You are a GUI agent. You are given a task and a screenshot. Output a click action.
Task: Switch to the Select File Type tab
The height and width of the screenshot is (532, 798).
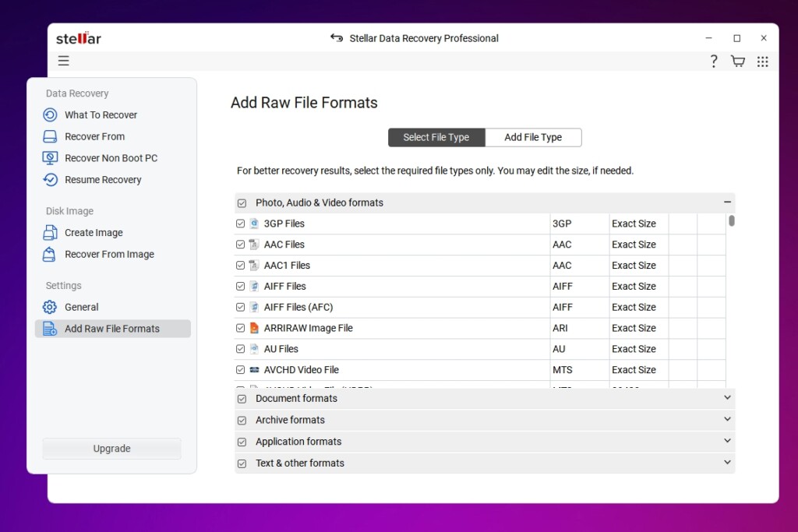pos(436,137)
